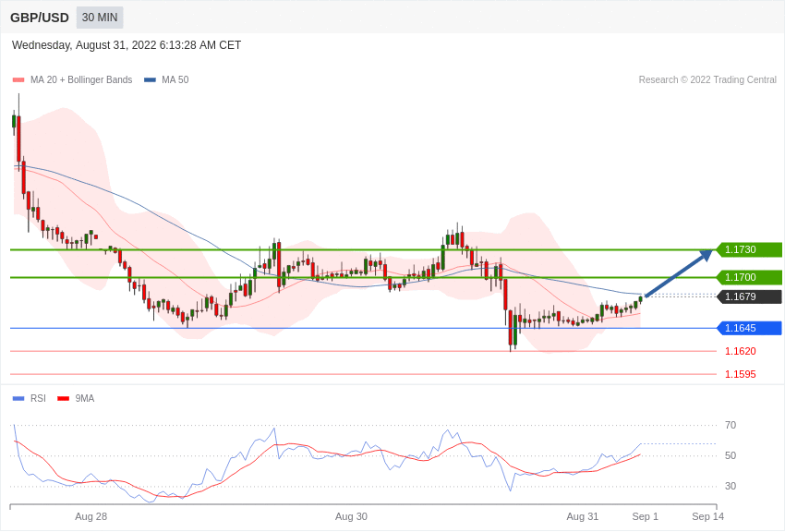Click the RSI blue legend swatch
Viewport: 785px width, 532px height.
(18, 398)
